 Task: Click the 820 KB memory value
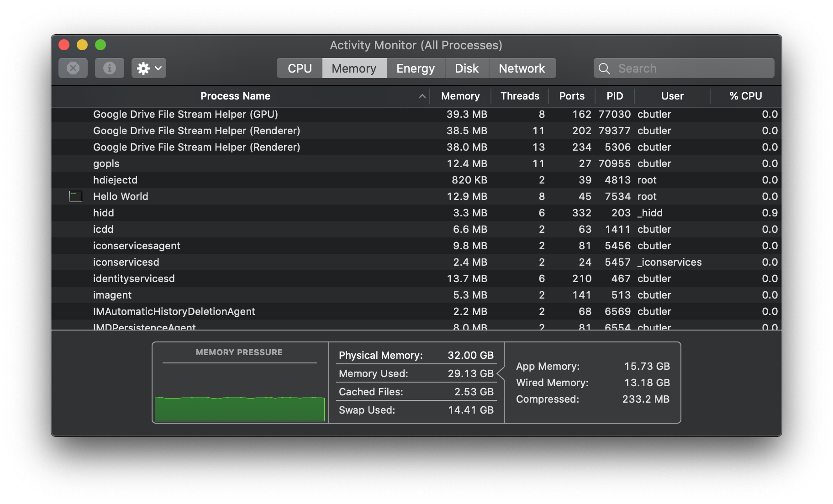469,180
